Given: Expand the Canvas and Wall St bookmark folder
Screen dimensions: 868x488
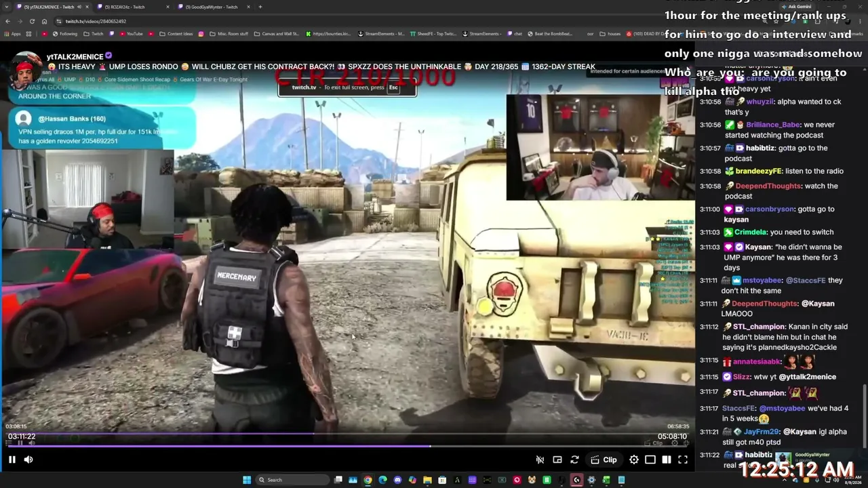Looking at the screenshot, I should (x=276, y=34).
